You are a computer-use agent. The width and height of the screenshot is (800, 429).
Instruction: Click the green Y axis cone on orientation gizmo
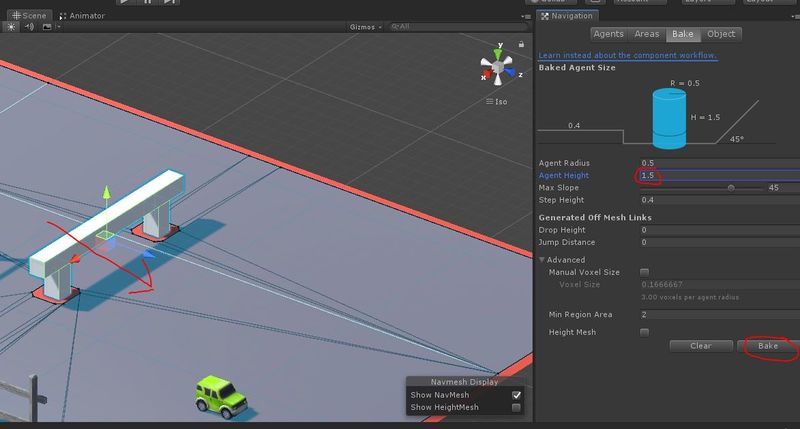tap(498, 52)
